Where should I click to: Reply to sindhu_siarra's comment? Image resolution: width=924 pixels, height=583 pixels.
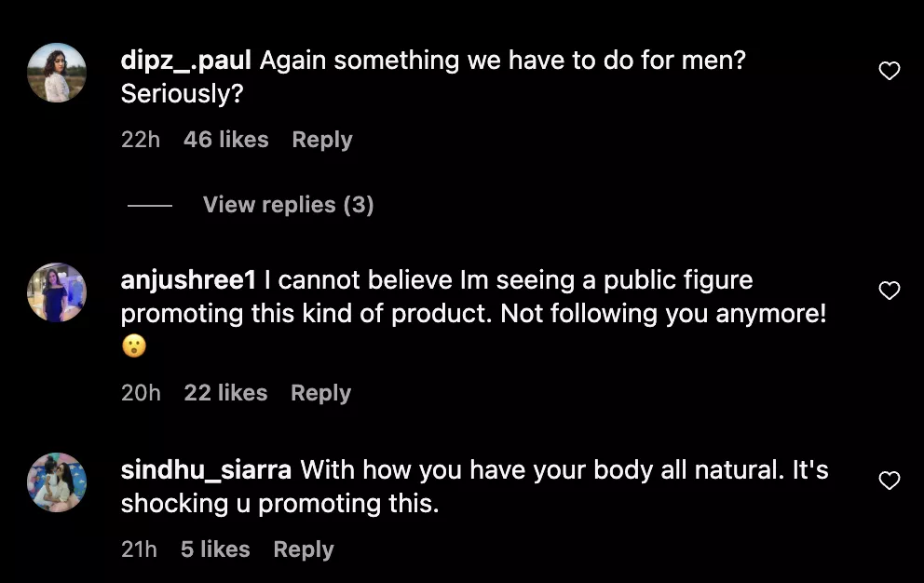303,549
